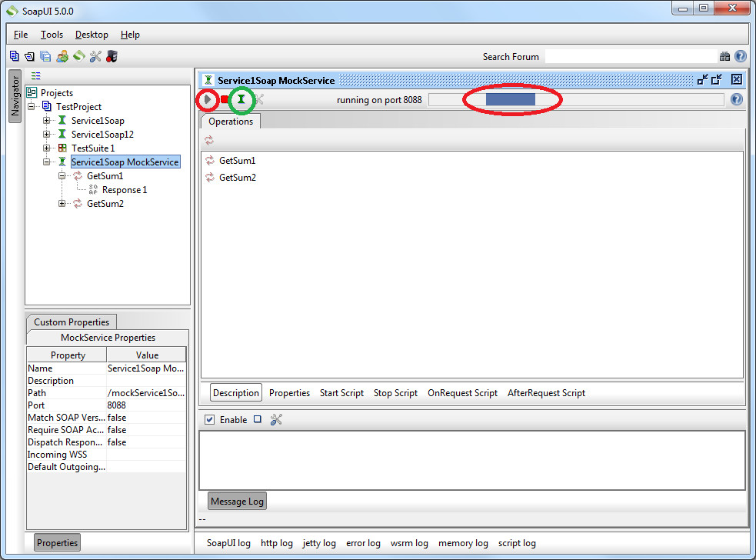The image size is (756, 560).
Task: Click the running progress bar indicator
Action: [576, 99]
